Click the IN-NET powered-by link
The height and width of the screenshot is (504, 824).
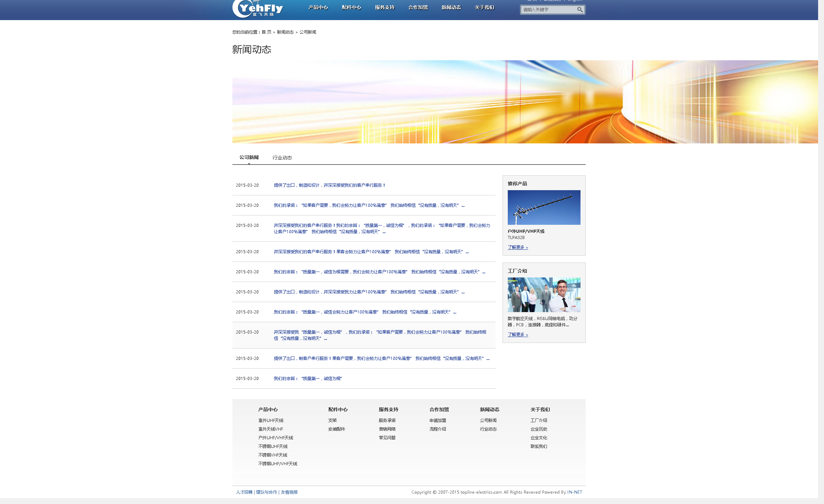point(574,492)
